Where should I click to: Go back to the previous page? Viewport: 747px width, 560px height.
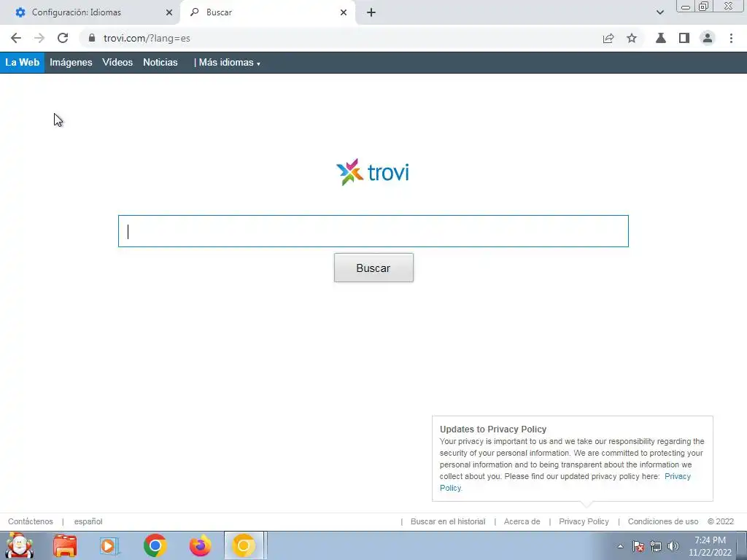[16, 38]
